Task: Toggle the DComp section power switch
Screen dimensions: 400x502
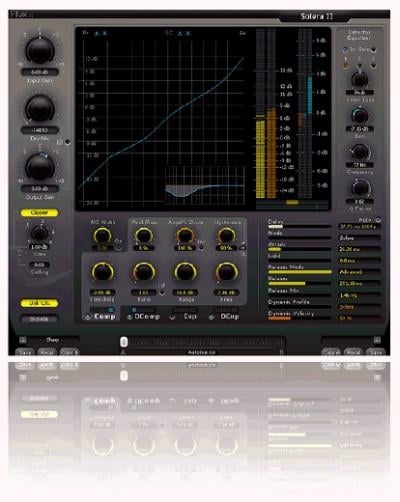Action: [x=130, y=317]
